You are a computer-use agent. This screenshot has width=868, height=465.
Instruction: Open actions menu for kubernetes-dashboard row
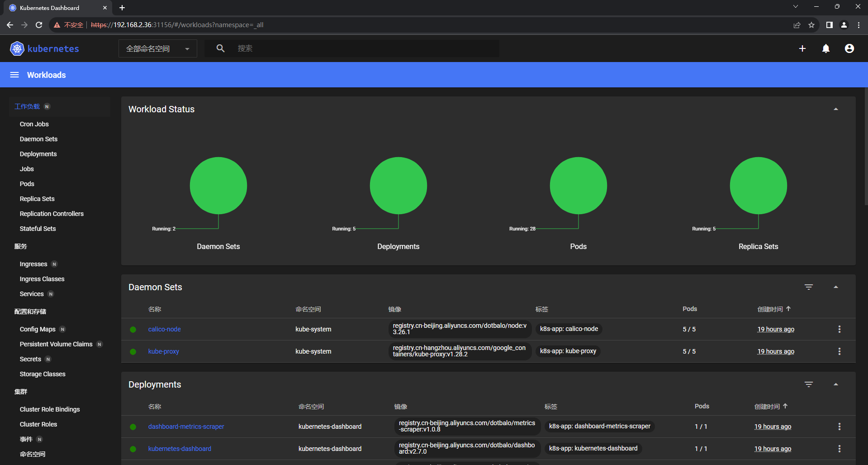point(840,449)
